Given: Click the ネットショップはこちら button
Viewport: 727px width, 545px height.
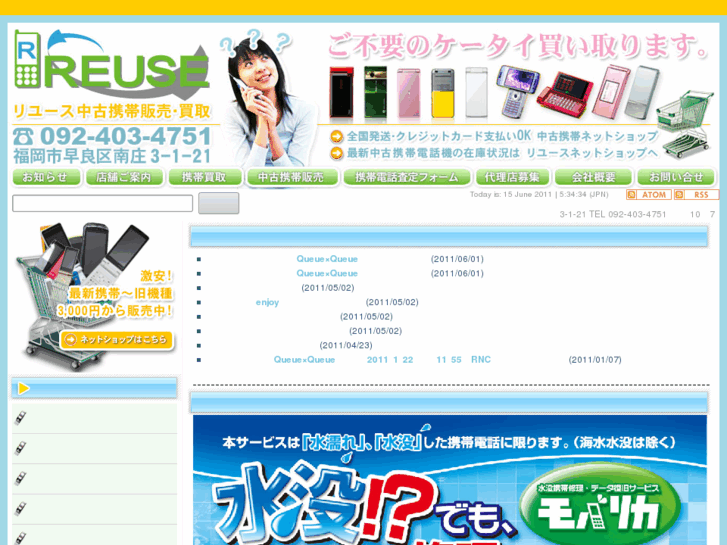Looking at the screenshot, I should click(x=116, y=340).
